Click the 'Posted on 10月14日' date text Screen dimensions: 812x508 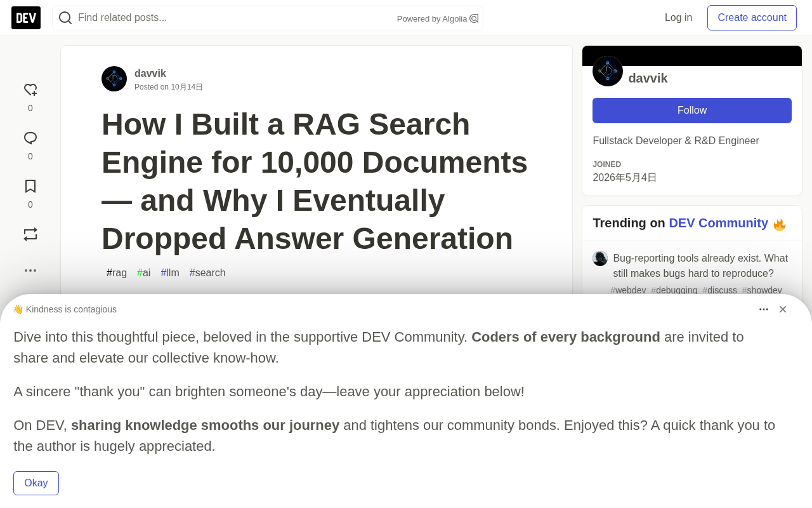pyautogui.click(x=169, y=87)
